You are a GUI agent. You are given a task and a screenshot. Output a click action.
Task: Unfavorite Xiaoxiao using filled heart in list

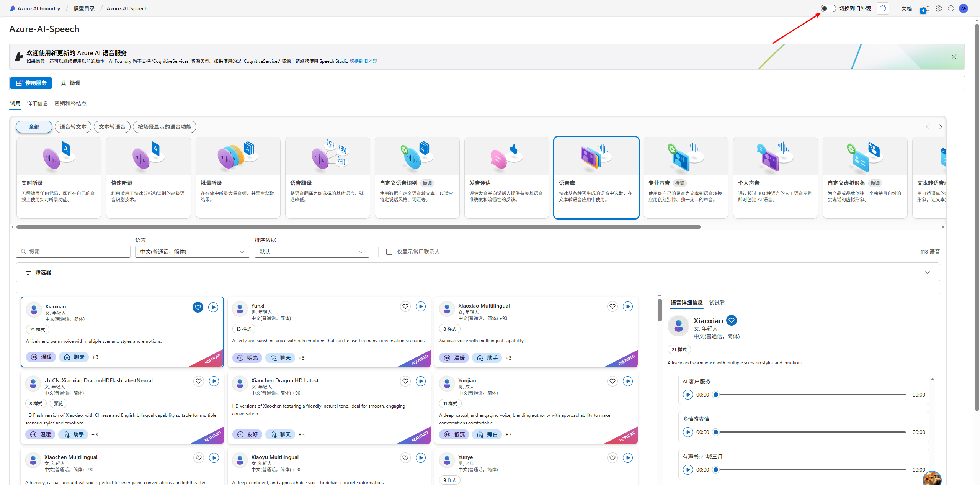[198, 307]
